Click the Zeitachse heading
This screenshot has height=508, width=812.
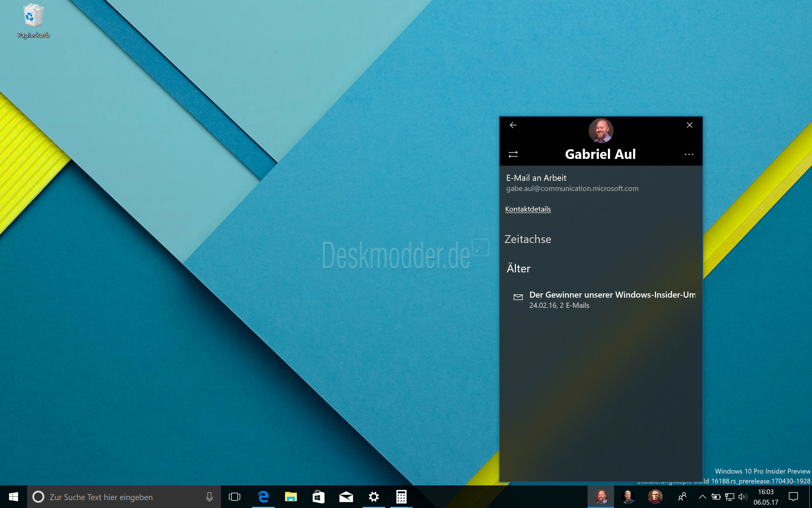click(528, 239)
